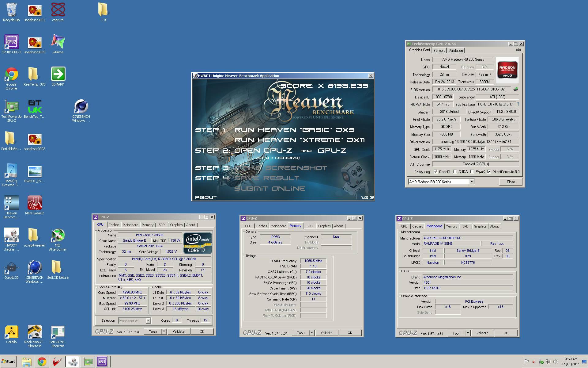Open snaphsot0001 image icon

coord(35,12)
